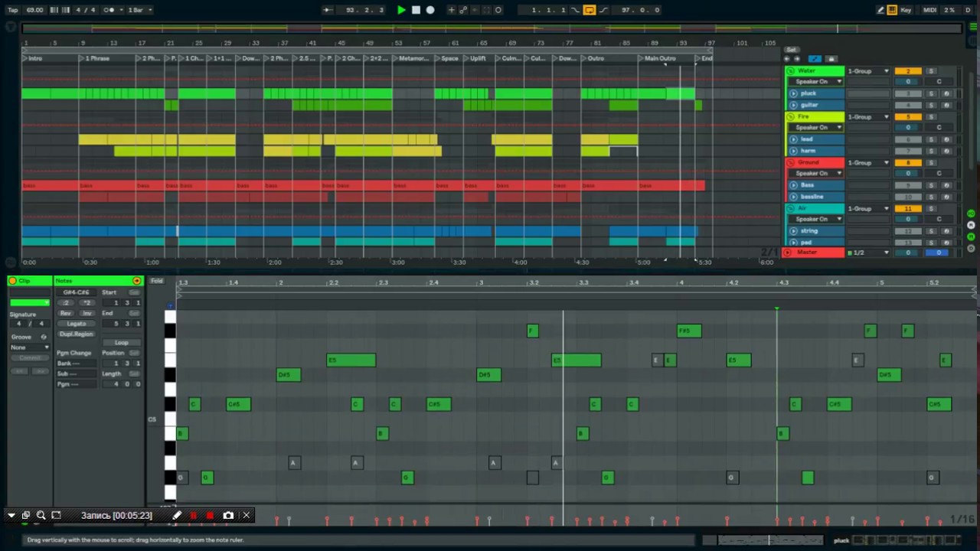Open Water track's 1-Group output dropdown

coord(868,71)
